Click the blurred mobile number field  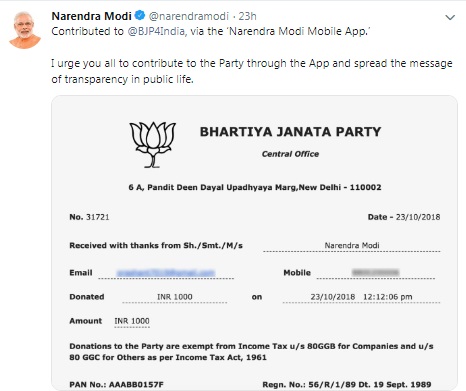coord(375,272)
